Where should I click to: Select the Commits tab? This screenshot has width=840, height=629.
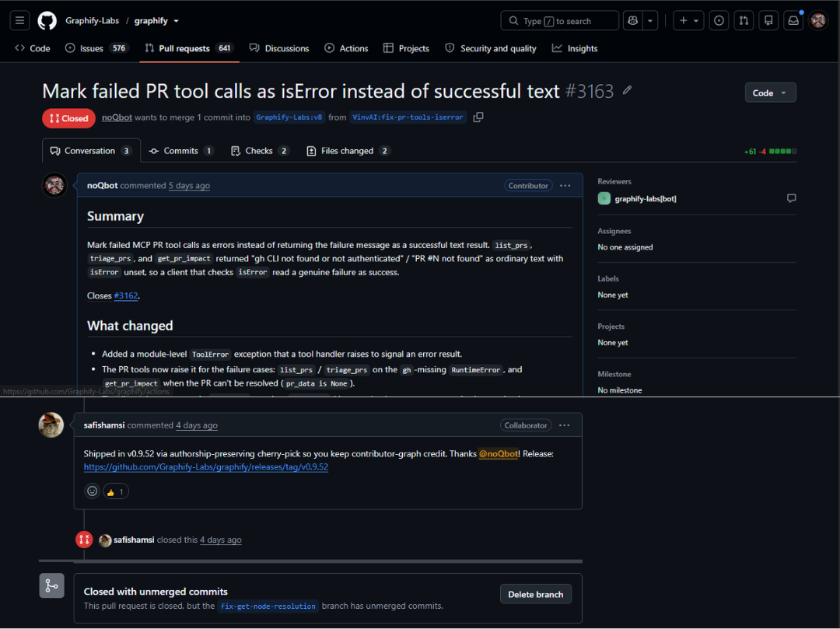(x=181, y=151)
